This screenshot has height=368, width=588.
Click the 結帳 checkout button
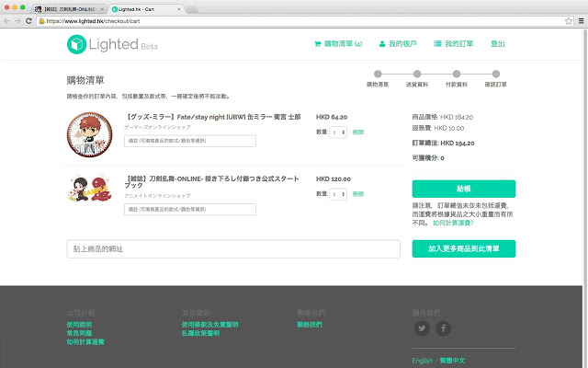click(x=463, y=189)
